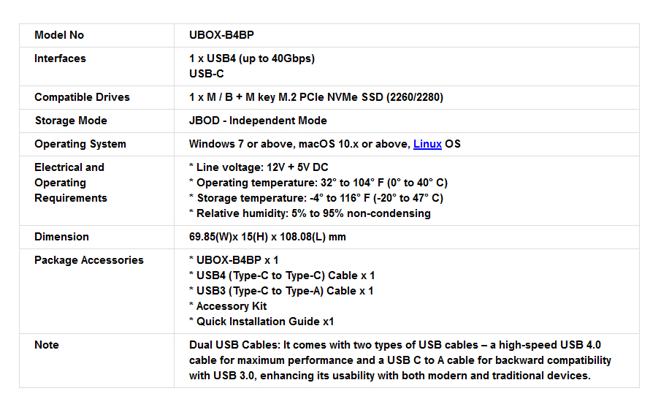Select the Model No row label

(x=59, y=35)
